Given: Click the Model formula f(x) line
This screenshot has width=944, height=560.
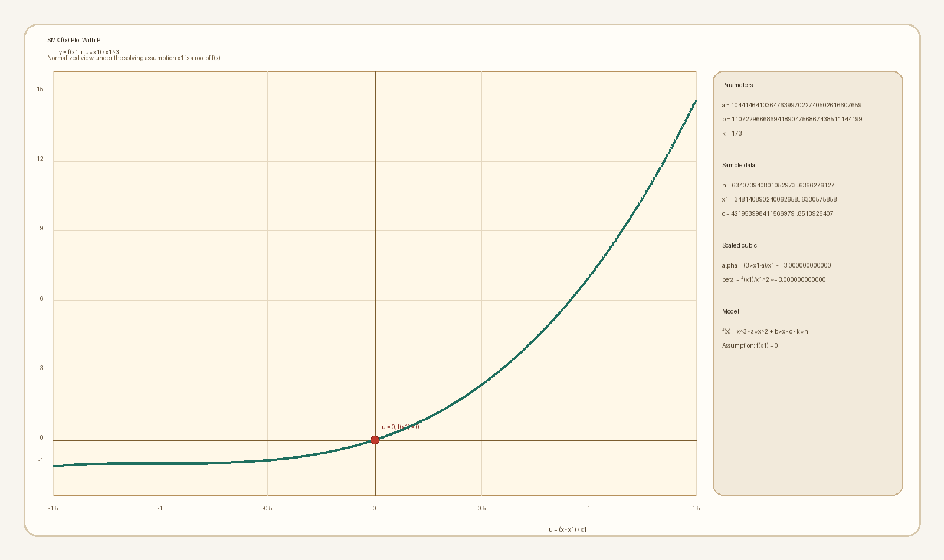Looking at the screenshot, I should coord(765,332).
